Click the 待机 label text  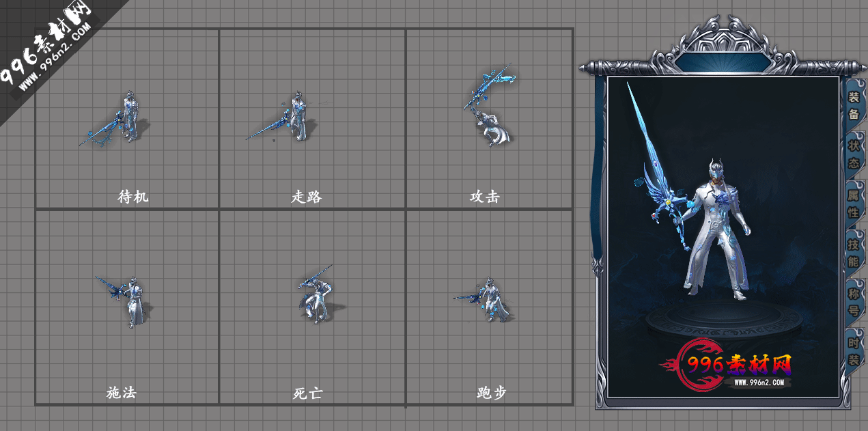pos(133,197)
